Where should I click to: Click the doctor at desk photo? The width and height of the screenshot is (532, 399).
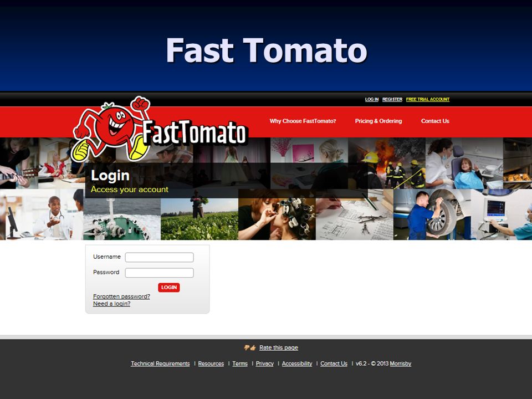point(44,214)
